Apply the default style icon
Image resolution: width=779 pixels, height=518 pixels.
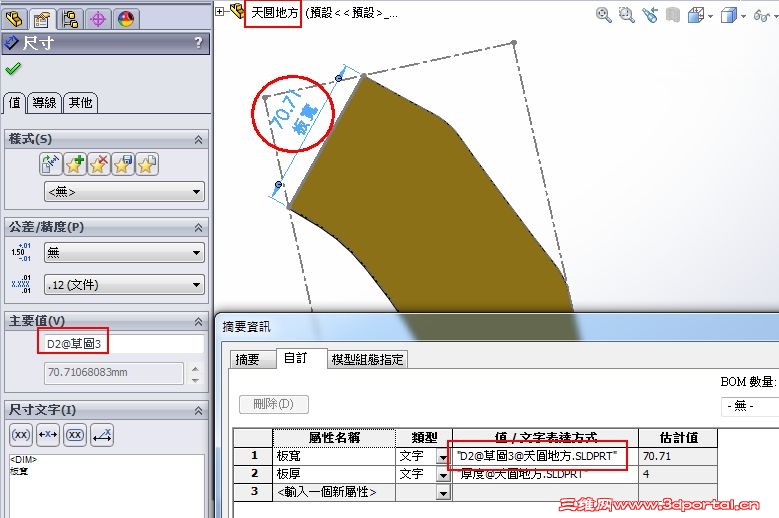[x=51, y=164]
